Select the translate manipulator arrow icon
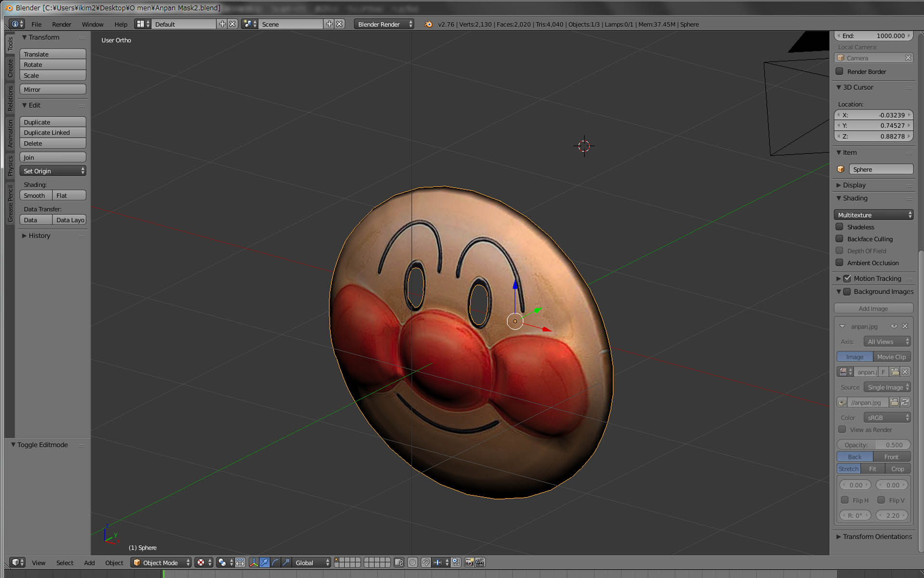Viewport: 924px width, 578px height. [264, 562]
